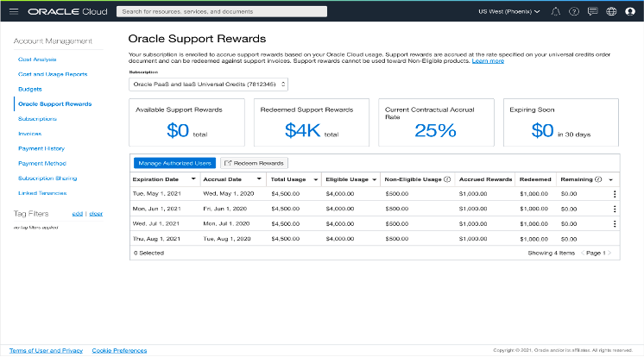
Task: Open the help question mark icon
Action: click(574, 11)
